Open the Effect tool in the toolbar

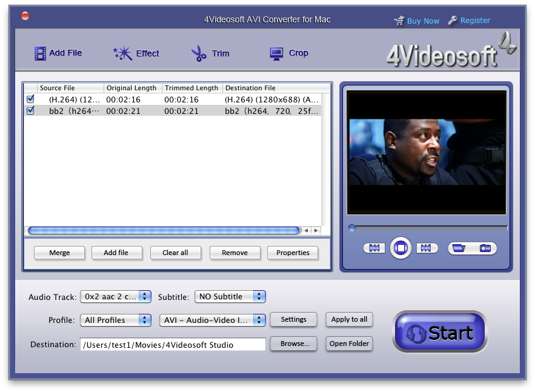coord(136,53)
